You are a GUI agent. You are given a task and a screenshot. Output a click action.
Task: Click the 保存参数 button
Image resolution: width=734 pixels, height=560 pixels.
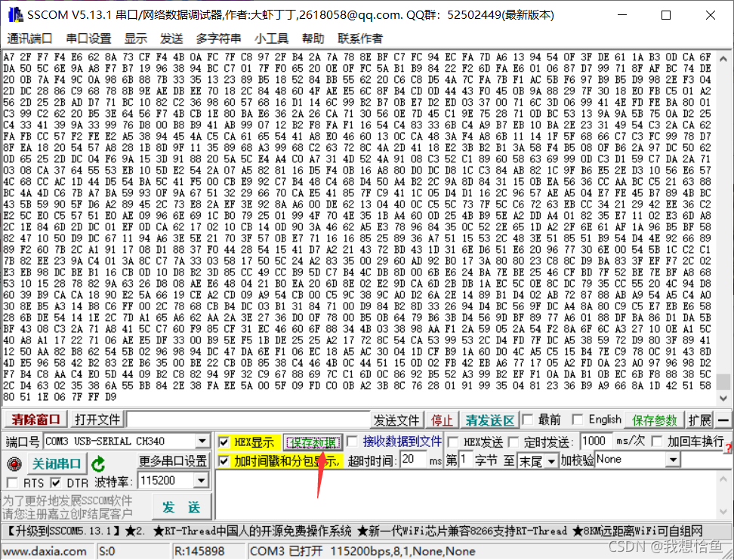pyautogui.click(x=655, y=420)
